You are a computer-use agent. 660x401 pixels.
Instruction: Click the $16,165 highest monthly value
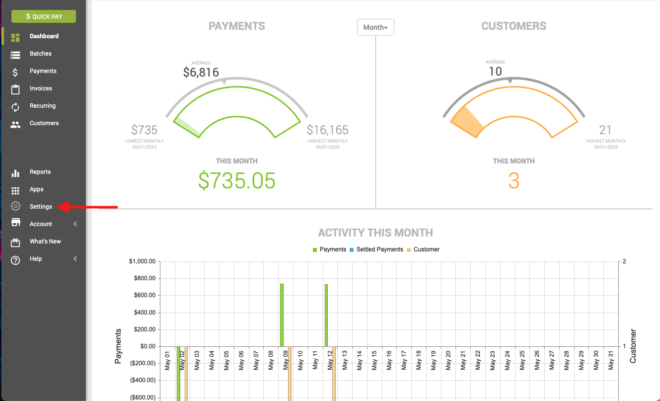click(x=327, y=130)
